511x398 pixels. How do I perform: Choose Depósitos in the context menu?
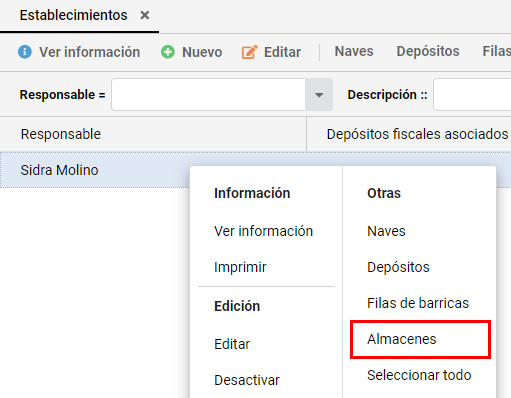(x=398, y=267)
